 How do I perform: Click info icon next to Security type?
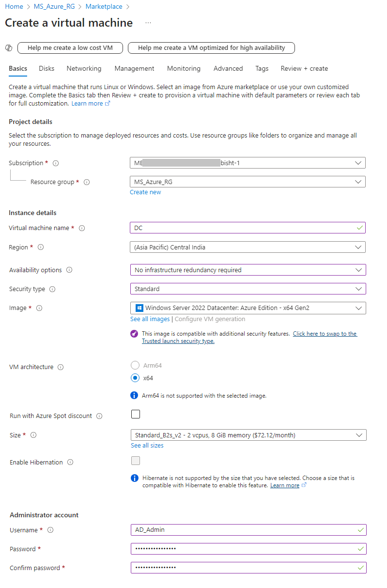(x=52, y=289)
